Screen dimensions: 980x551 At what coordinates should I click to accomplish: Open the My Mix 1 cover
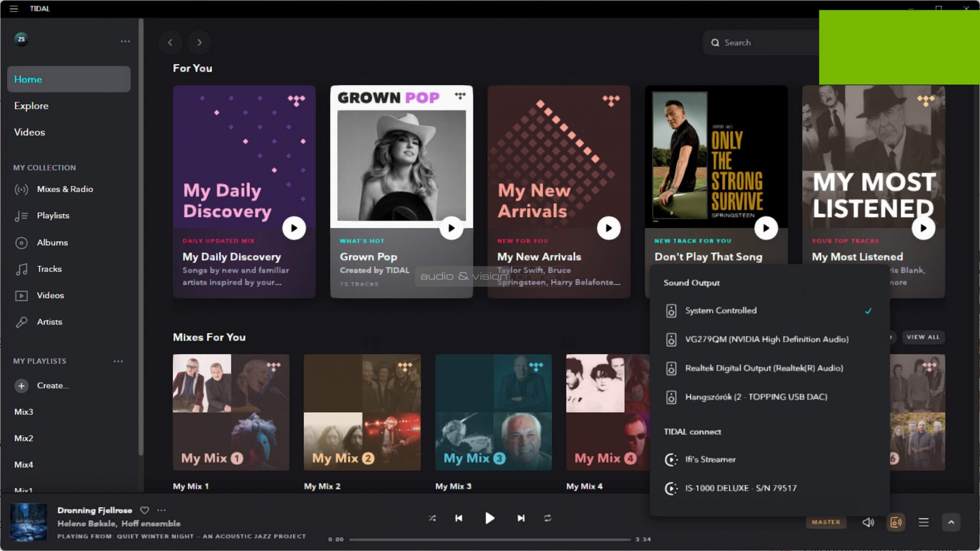[231, 412]
